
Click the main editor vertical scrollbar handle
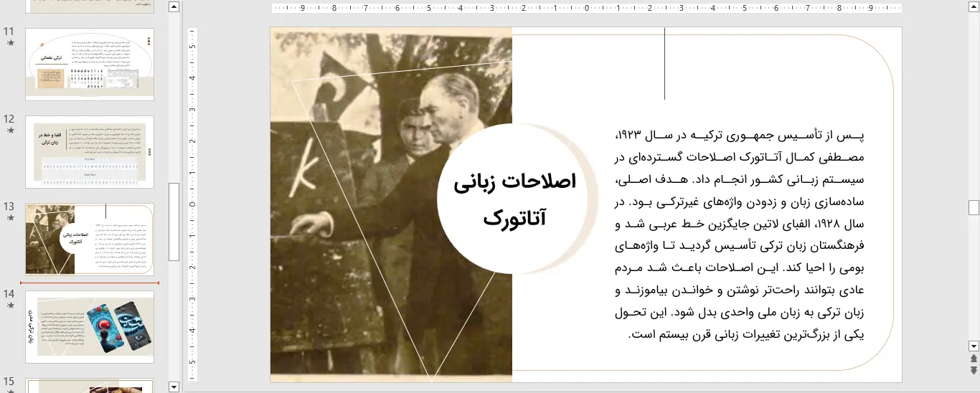974,207
